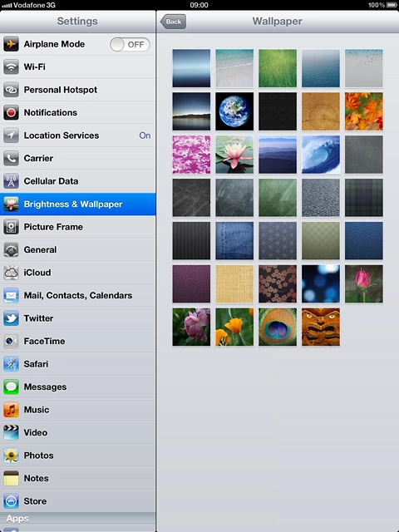This screenshot has width=399, height=532.
Task: Tap the green Messages bubble icon
Action: (11, 387)
